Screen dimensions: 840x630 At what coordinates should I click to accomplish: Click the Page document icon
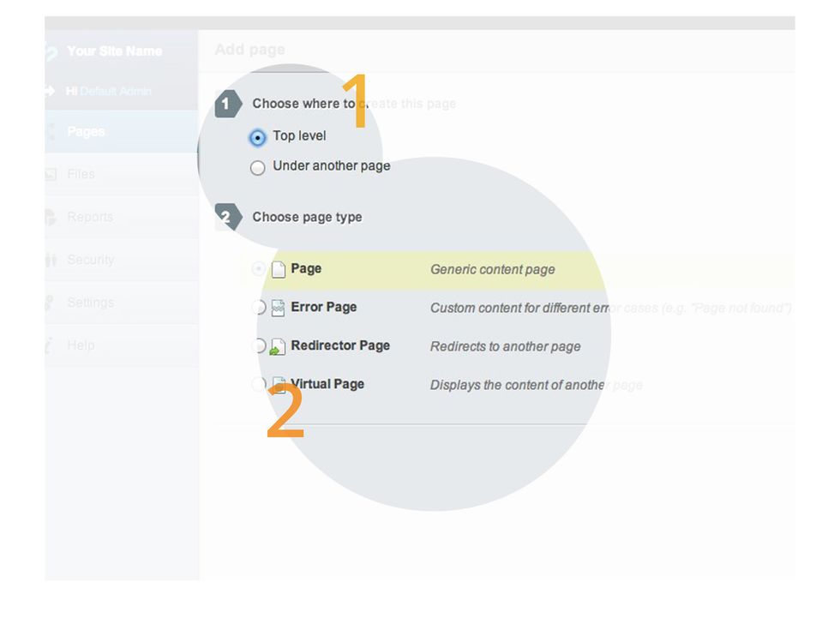[279, 268]
